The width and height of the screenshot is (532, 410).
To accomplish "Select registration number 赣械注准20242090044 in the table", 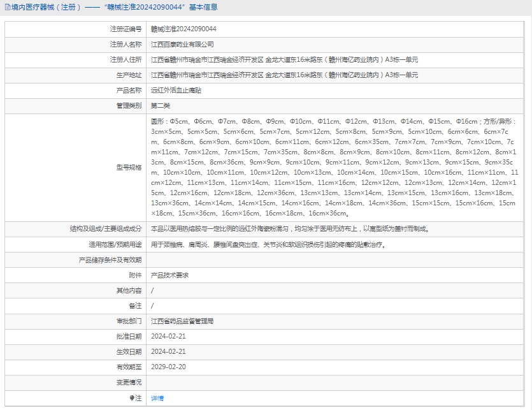I will point(183,29).
